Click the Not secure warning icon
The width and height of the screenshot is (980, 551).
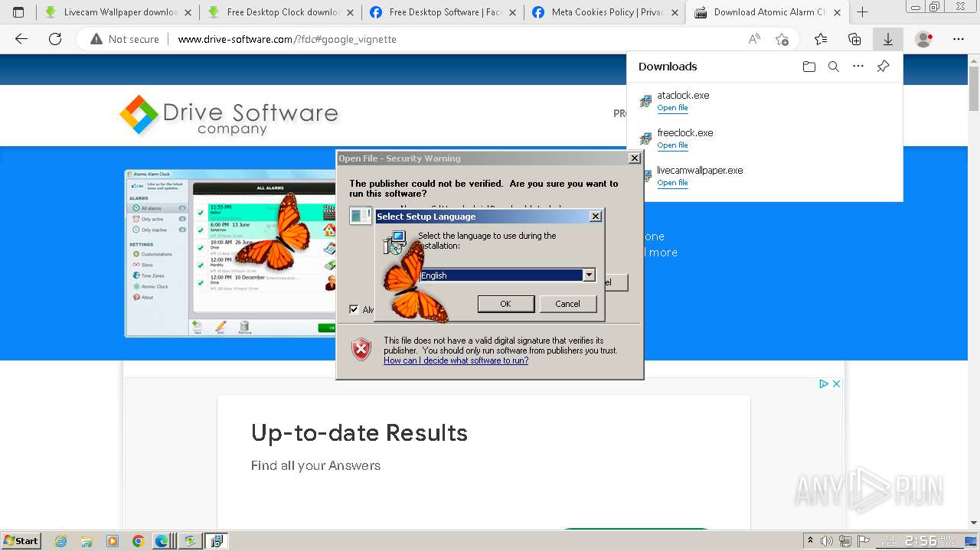[x=96, y=39]
